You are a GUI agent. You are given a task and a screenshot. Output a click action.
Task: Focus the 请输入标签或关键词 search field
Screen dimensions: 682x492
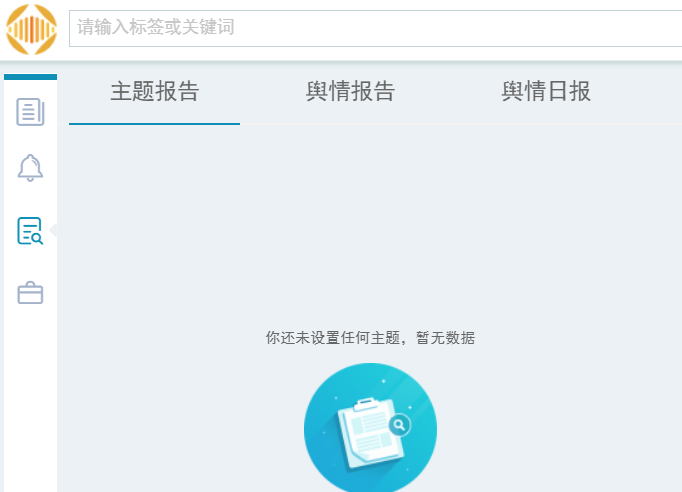click(x=375, y=28)
